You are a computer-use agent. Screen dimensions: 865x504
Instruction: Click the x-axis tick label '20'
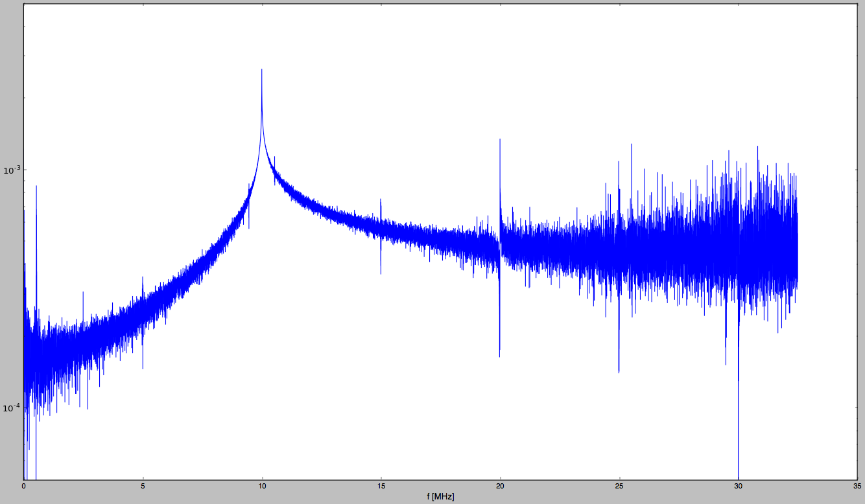click(501, 485)
